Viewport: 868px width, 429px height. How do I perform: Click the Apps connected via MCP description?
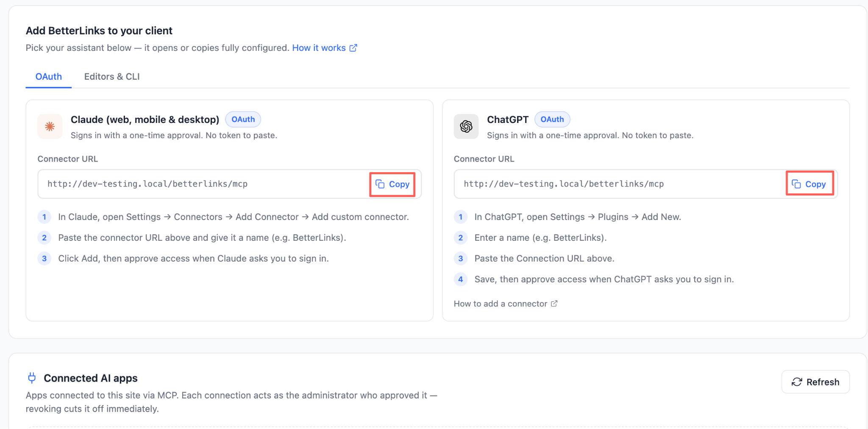click(231, 402)
